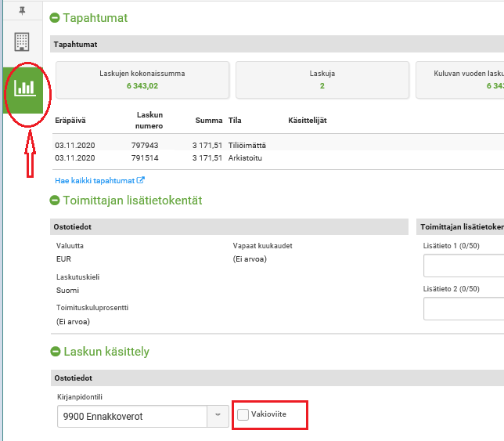Open the building icon in the sidebar

point(22,42)
